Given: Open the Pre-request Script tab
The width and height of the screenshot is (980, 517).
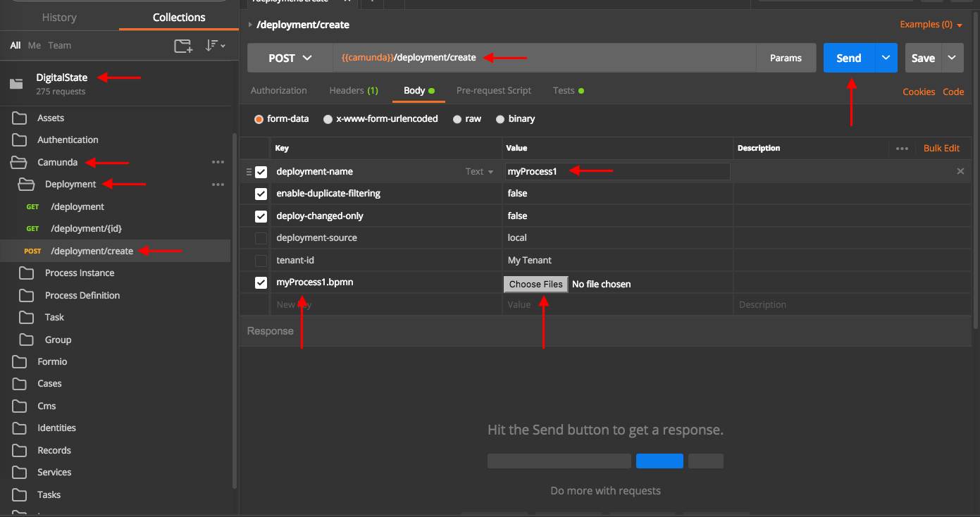Looking at the screenshot, I should tap(494, 90).
